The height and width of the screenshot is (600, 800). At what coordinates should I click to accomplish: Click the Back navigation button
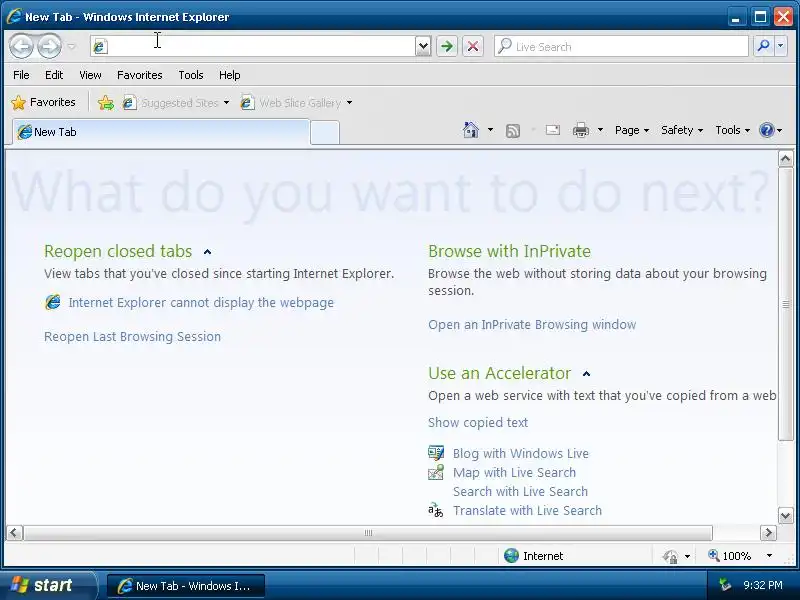tap(21, 46)
